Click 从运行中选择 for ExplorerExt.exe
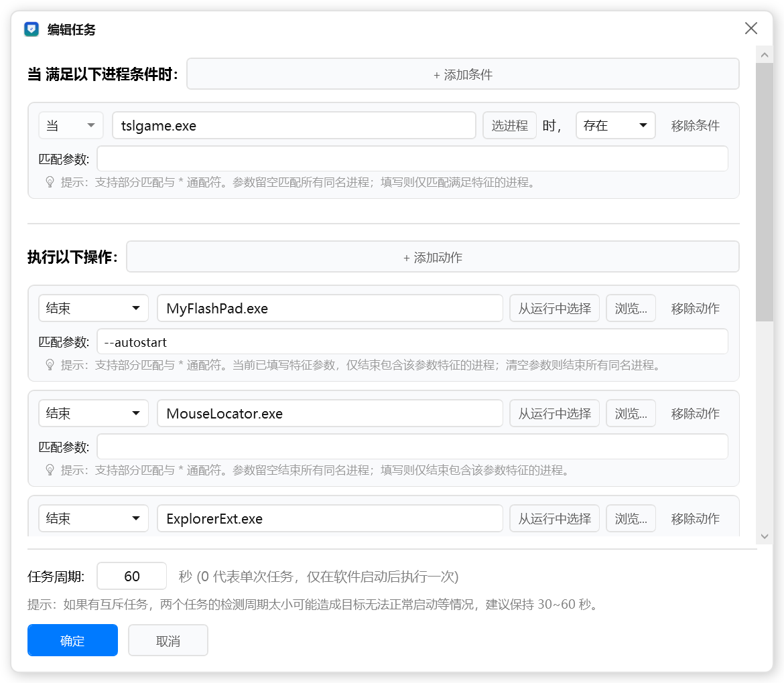The width and height of the screenshot is (784, 683). coord(555,518)
